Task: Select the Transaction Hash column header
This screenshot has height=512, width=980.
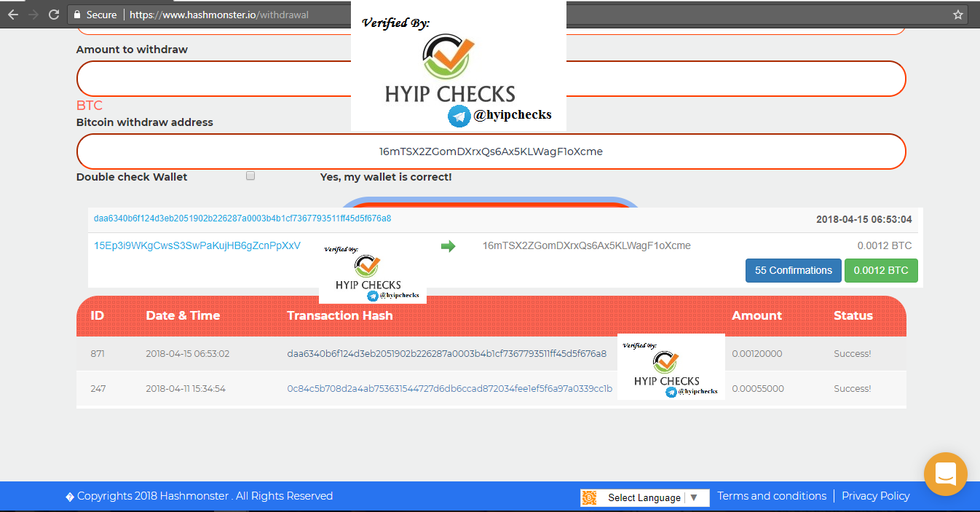Action: [x=340, y=315]
